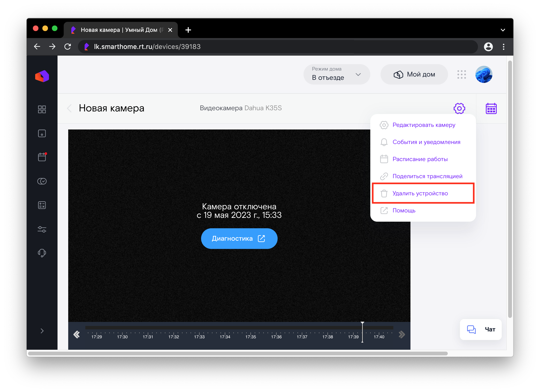The image size is (540, 392).
Task: Expand the left sidebar with chevron
Action: click(42, 331)
